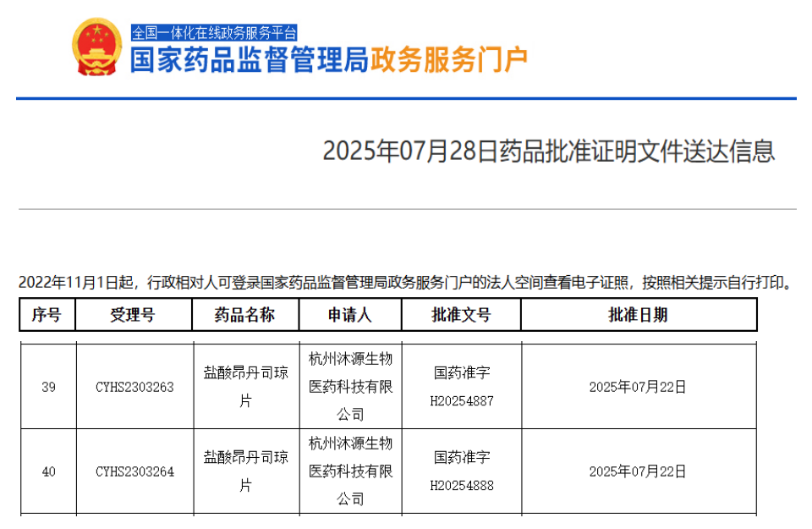Select row number 39 cell
Image resolution: width=812 pixels, height=529 pixels.
tap(49, 387)
